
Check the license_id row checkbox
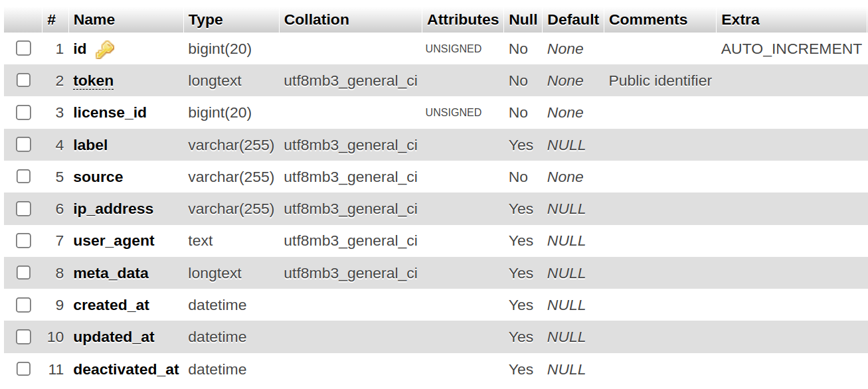coord(24,113)
